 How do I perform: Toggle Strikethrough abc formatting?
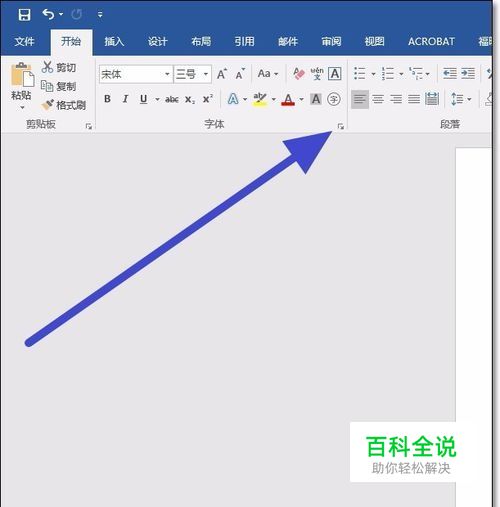coord(172,99)
